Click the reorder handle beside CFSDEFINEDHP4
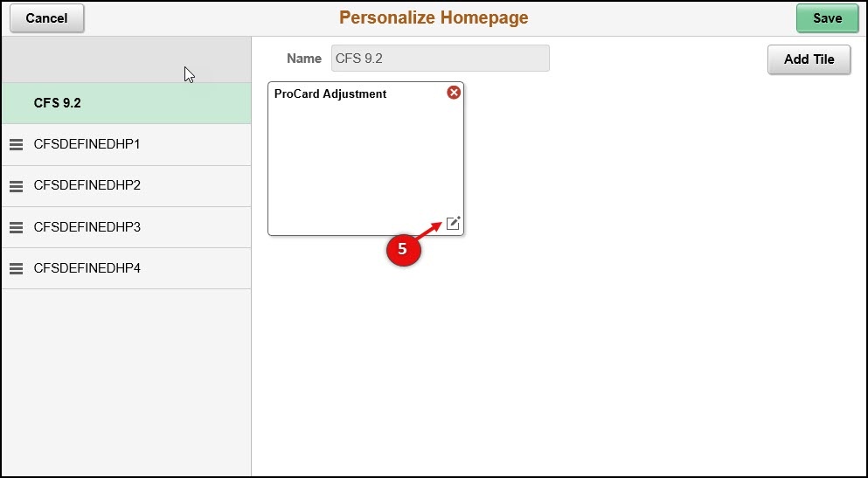This screenshot has height=478, width=868. point(16,268)
